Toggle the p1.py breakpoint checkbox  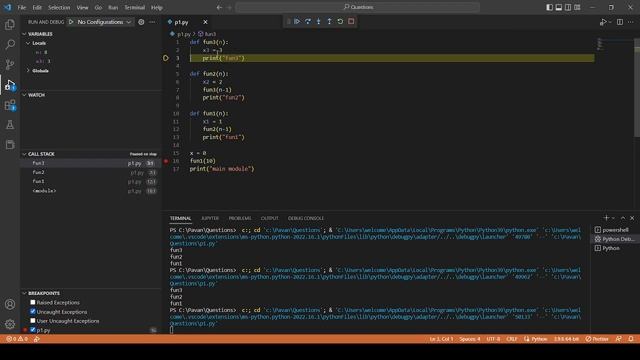click(33, 330)
